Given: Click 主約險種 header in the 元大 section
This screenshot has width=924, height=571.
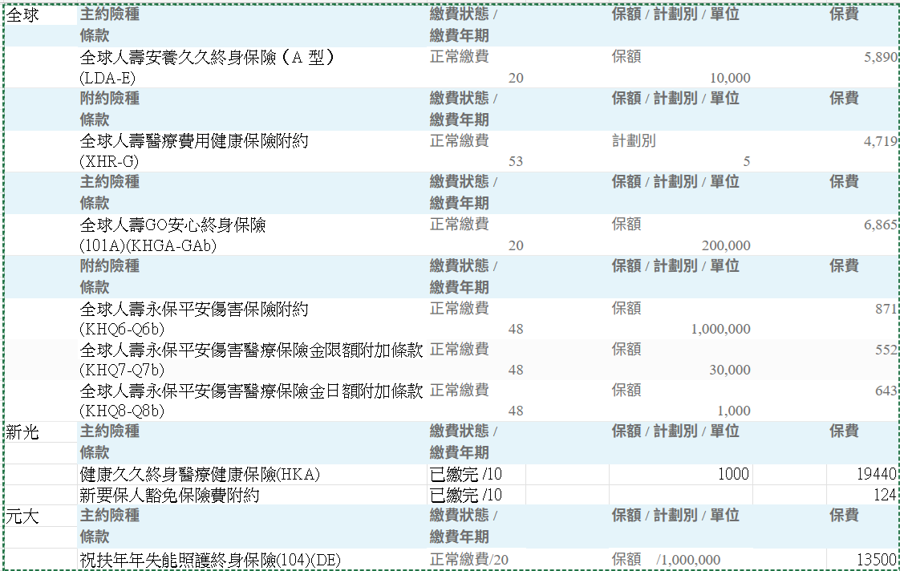Looking at the screenshot, I should pos(110,516).
